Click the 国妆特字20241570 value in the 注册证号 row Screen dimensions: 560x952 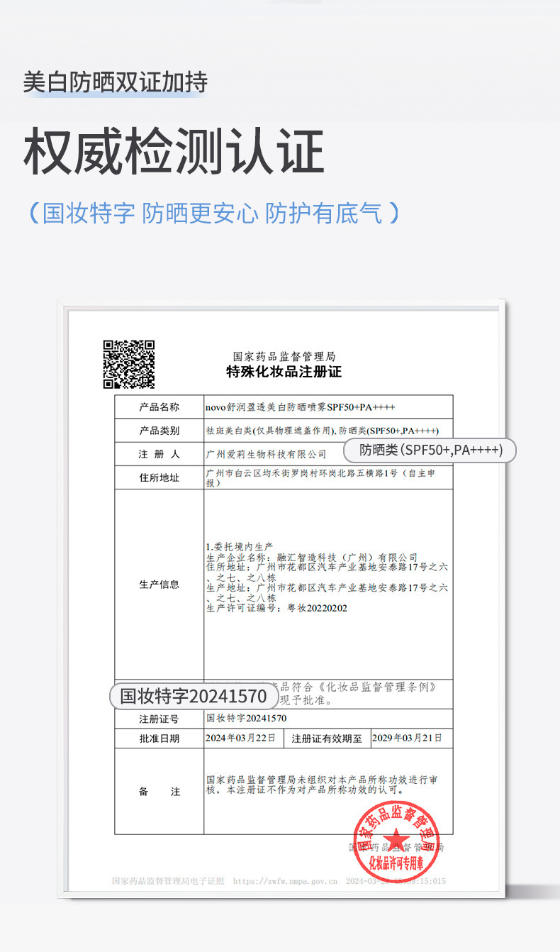[246, 719]
